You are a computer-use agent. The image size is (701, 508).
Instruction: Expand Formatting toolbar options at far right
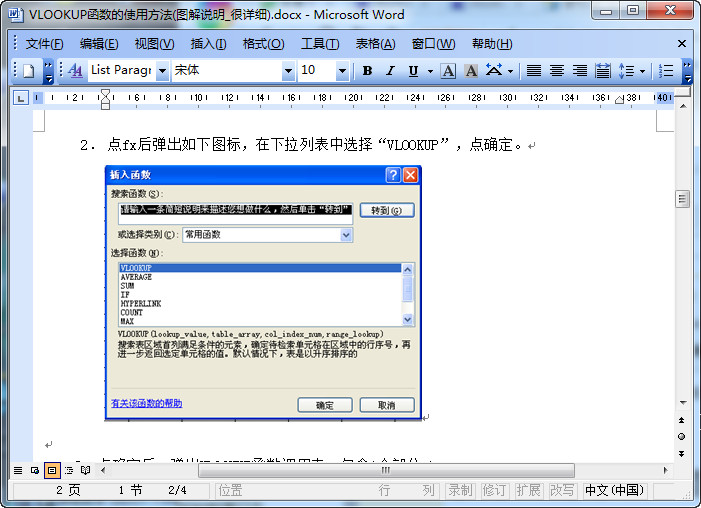[x=688, y=72]
